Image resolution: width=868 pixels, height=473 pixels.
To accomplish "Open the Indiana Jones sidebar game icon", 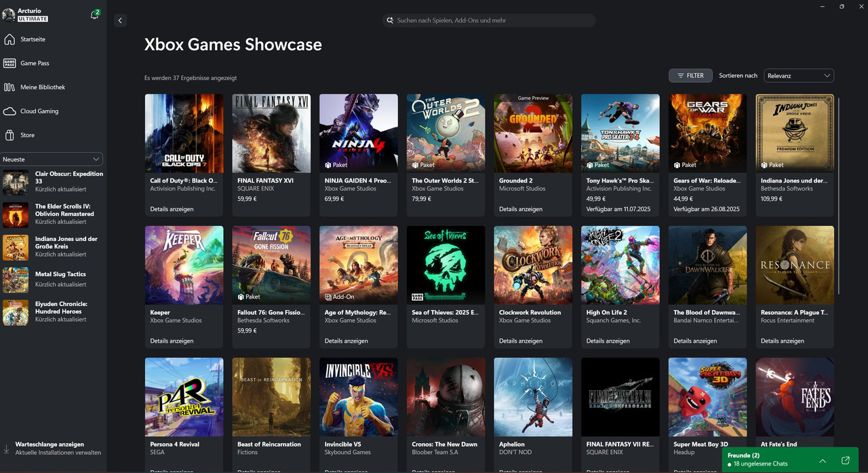I will pos(16,247).
